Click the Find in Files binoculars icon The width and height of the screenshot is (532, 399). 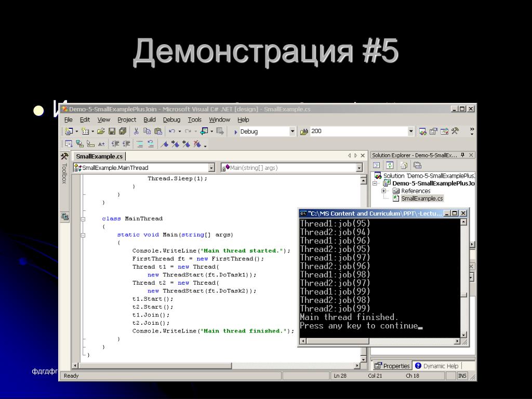coord(304,131)
